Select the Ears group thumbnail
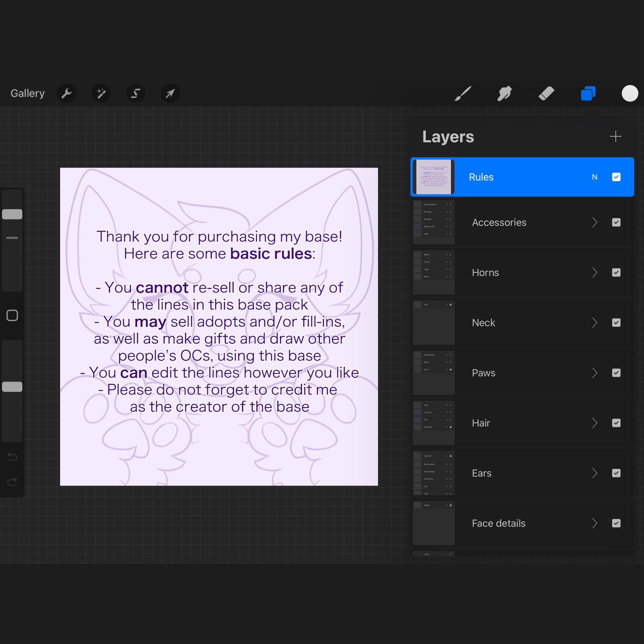 tap(434, 473)
